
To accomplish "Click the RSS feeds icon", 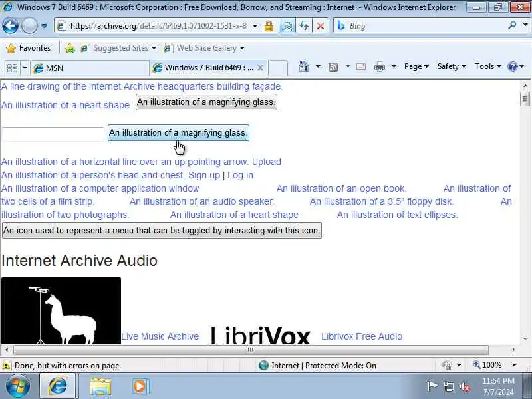I will pyautogui.click(x=333, y=67).
